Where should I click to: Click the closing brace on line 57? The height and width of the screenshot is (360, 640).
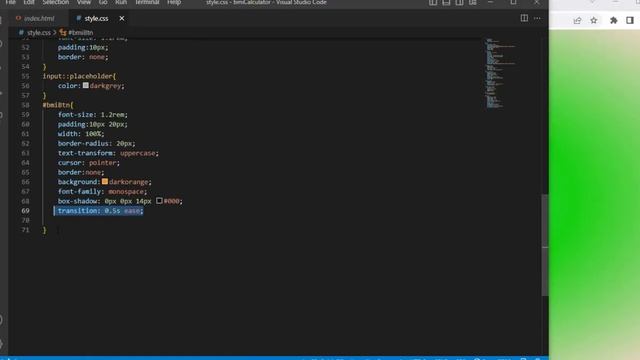click(44, 96)
